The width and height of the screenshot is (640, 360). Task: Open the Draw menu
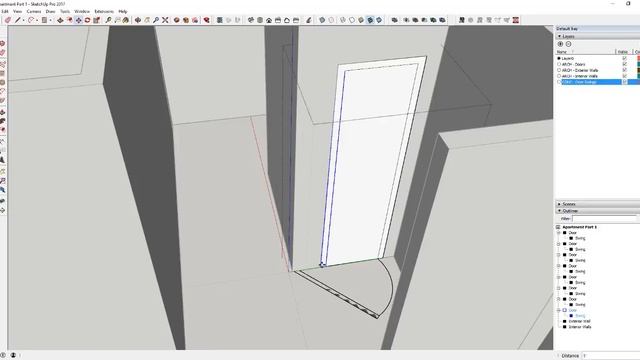(x=50, y=11)
